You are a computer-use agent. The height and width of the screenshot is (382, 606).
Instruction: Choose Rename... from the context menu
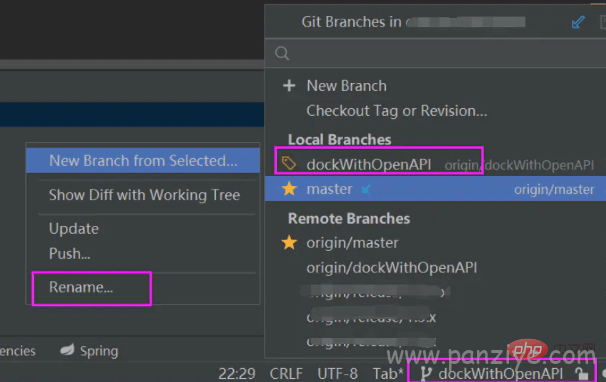point(81,287)
